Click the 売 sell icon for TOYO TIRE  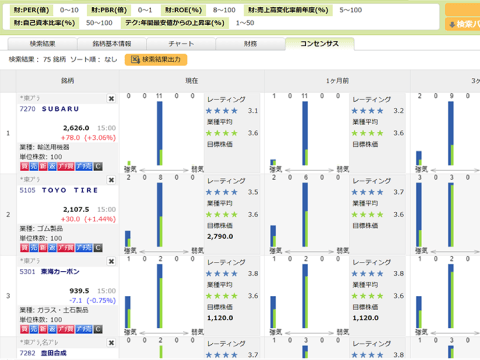pos(34,248)
